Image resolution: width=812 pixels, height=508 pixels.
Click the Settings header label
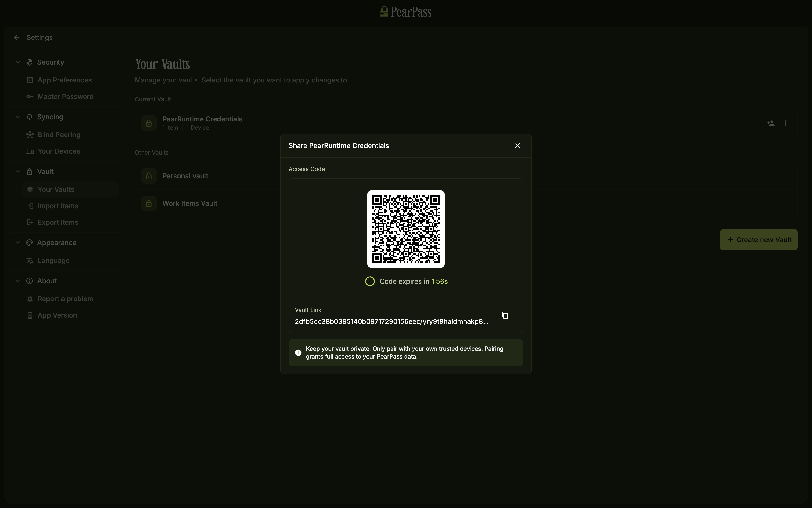(40, 38)
